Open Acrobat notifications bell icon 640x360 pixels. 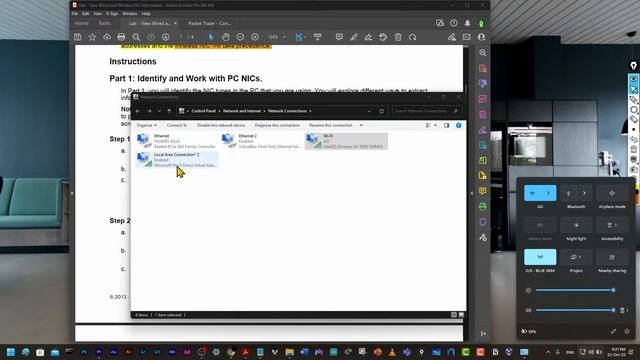pos(467,23)
